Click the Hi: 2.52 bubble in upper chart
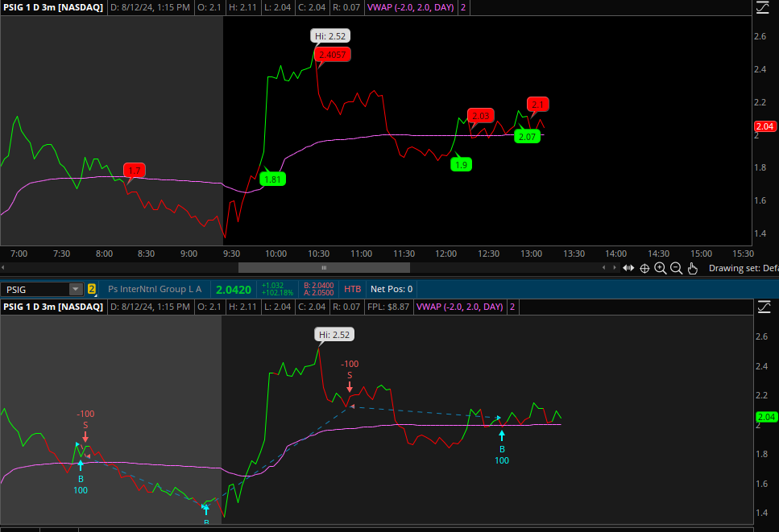 click(x=331, y=35)
